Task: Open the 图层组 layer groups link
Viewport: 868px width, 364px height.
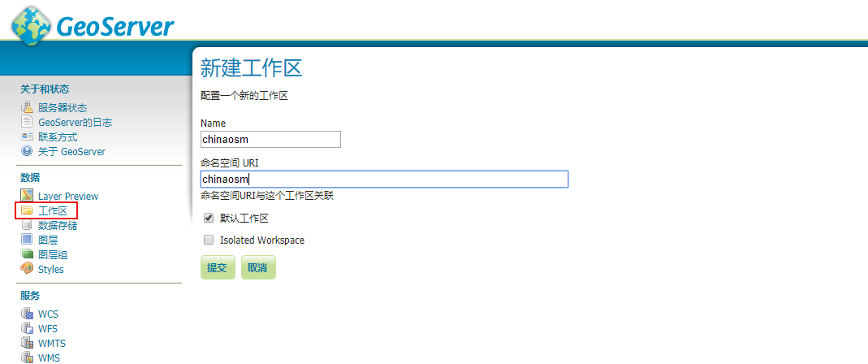Action: click(53, 255)
